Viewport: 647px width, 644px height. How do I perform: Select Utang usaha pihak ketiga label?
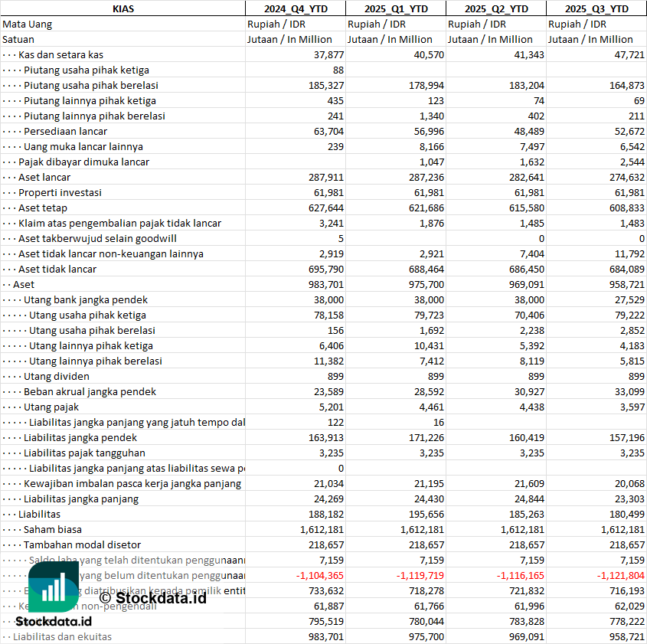[87, 315]
